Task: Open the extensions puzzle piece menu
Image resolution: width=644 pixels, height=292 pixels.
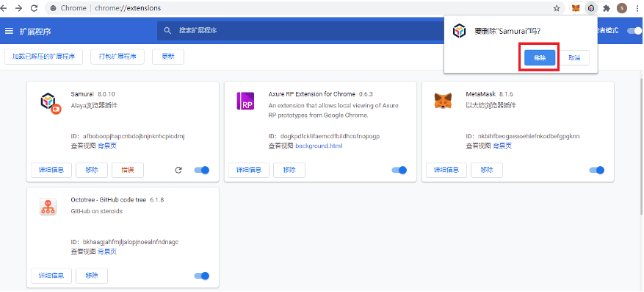Action: click(x=607, y=8)
